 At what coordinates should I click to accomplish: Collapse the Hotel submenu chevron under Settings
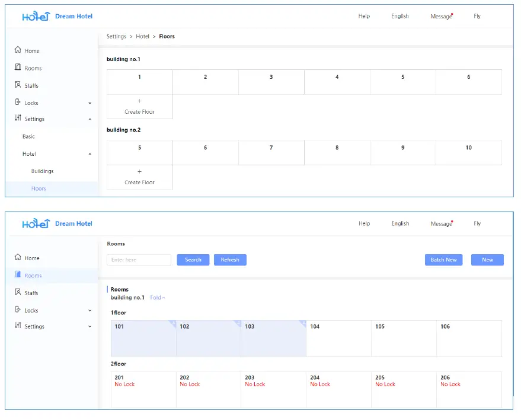90,154
